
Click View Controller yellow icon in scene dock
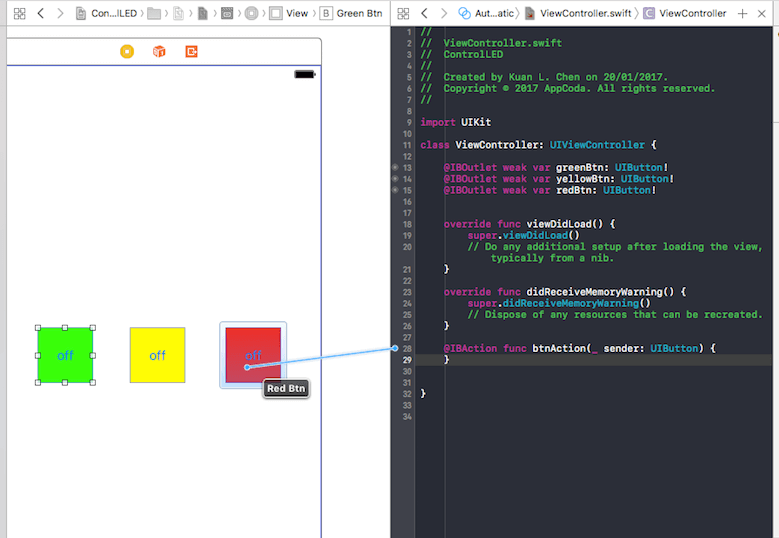(127, 52)
